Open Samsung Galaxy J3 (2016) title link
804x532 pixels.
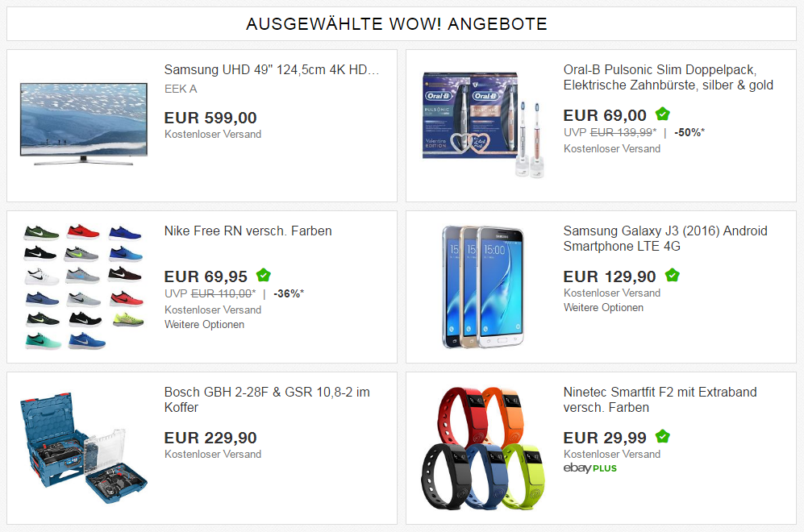(665, 239)
